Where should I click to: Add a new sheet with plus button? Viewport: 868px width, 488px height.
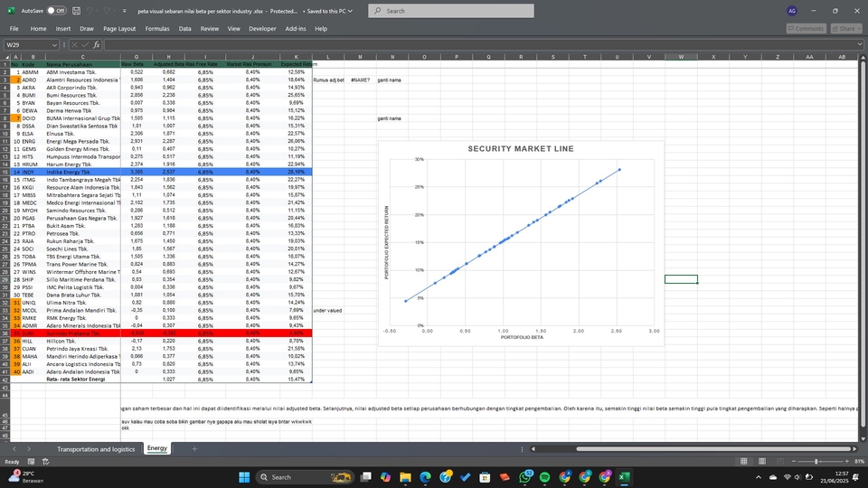click(194, 449)
